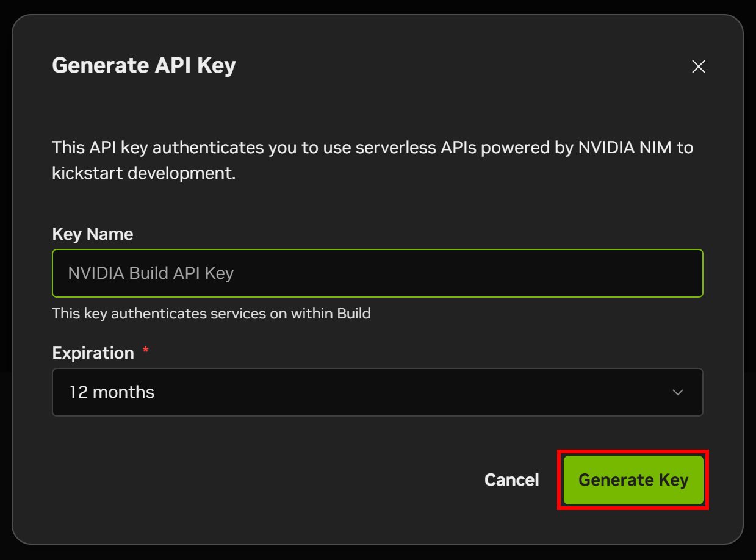Screen dimensions: 756x560
Task: Click Cancel to dismiss the dialog
Action: click(511, 479)
